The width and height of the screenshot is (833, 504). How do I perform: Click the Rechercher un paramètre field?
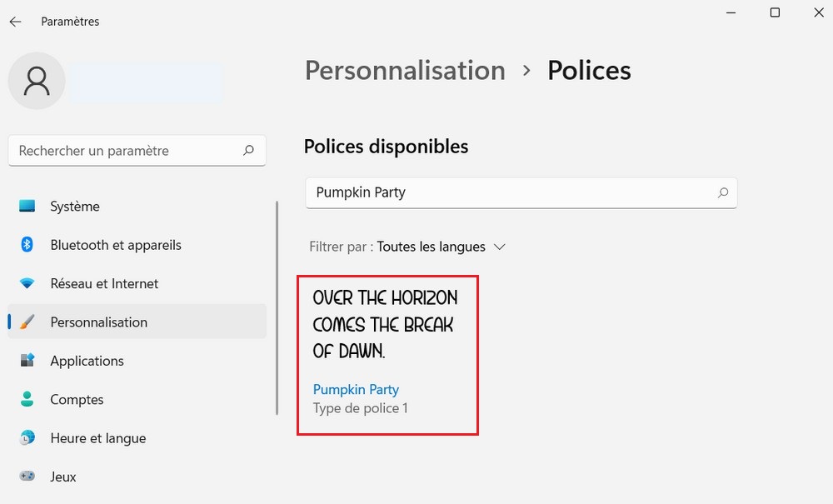coord(125,151)
